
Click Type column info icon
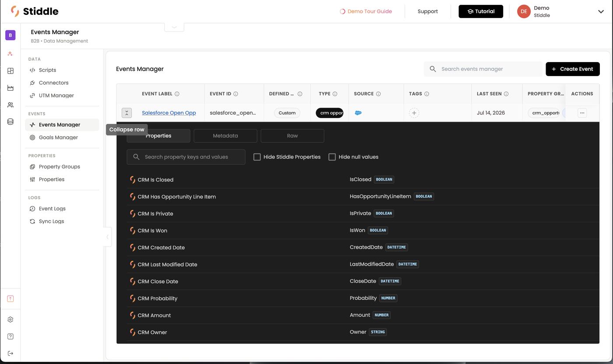pos(335,94)
